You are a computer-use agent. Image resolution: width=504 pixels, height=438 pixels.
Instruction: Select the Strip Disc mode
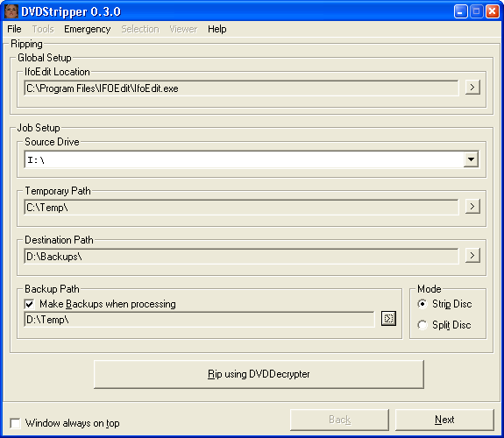(422, 304)
